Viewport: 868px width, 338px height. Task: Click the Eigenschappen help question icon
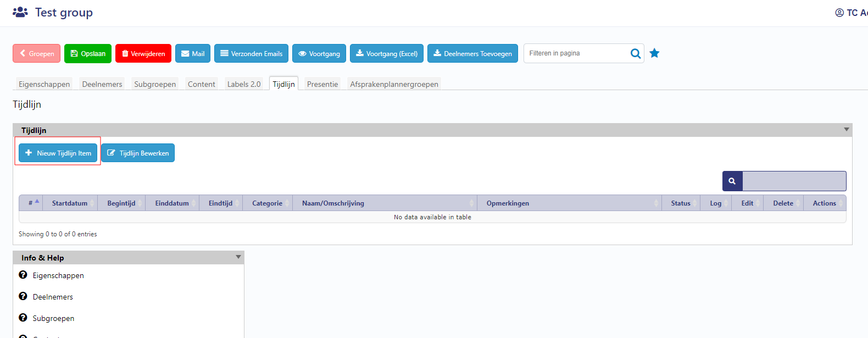pos(23,275)
